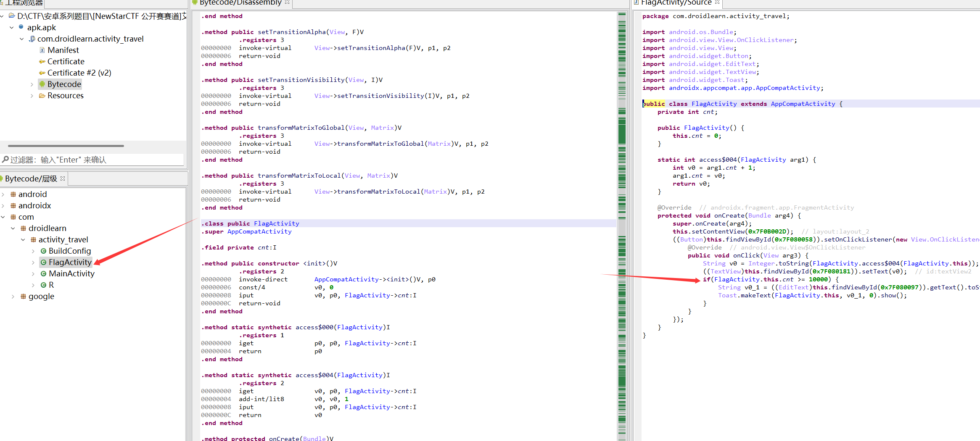Expand the BuildConfig class node
This screenshot has width=980, height=441.
coord(33,251)
